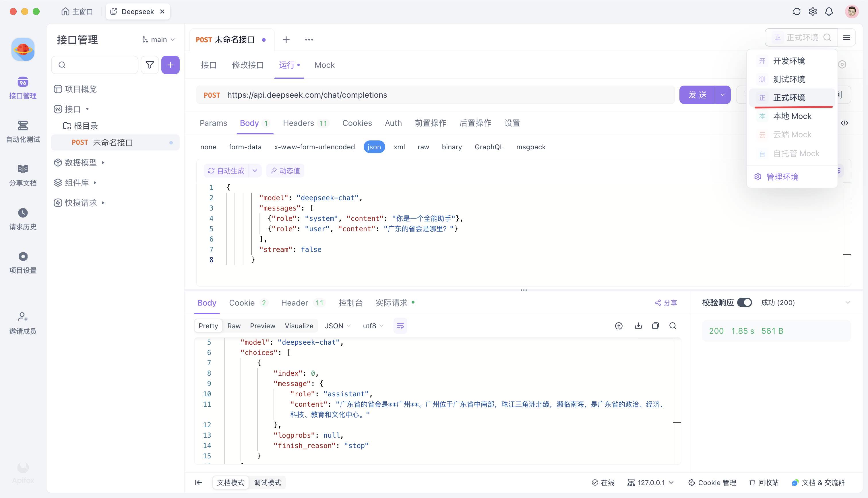Click the 管理环境 link
The height and width of the screenshot is (498, 868).
(x=782, y=177)
